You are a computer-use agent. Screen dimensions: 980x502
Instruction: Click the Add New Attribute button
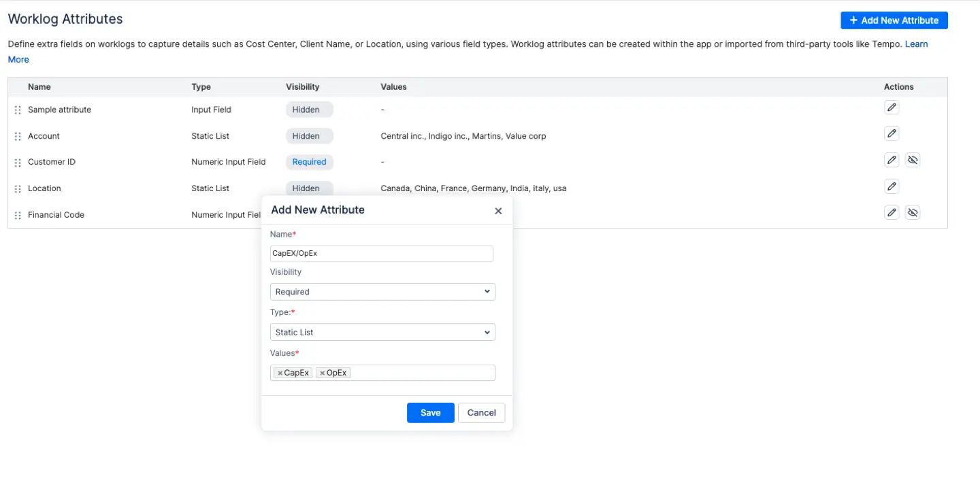(x=894, y=20)
